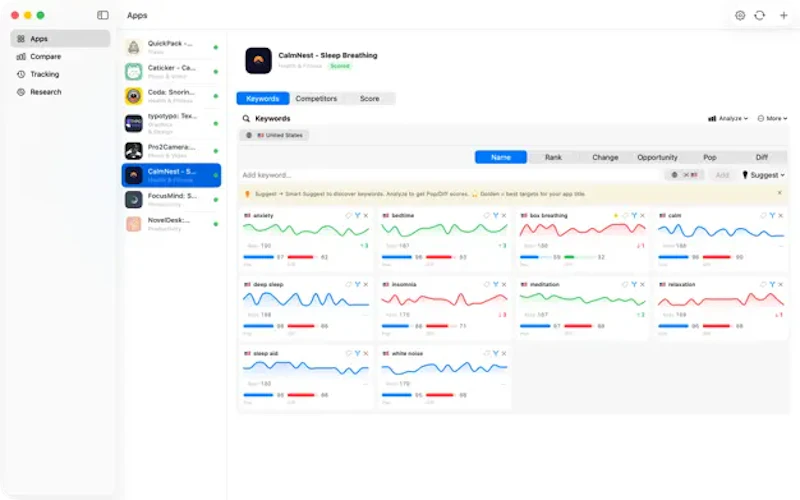Click green status dot next to QuickPack
Viewport: 800px width, 500px height.
(216, 47)
